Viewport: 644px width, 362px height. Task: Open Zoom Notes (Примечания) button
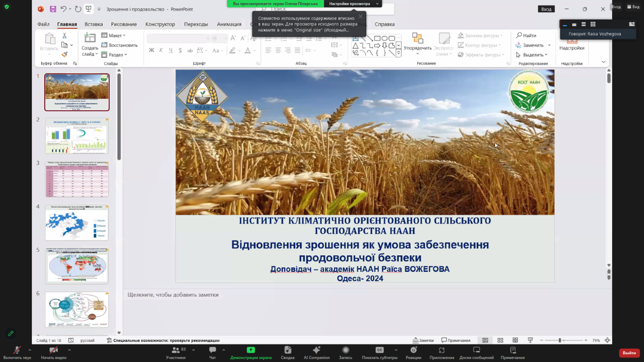click(513, 353)
